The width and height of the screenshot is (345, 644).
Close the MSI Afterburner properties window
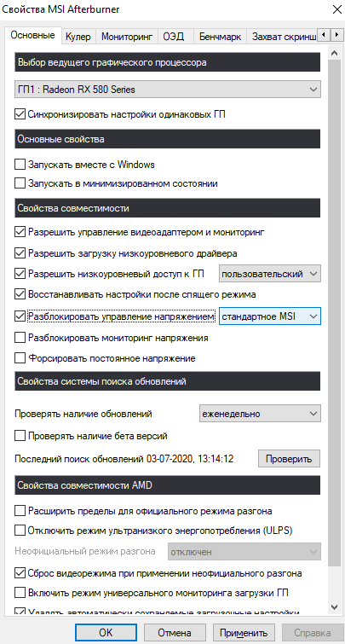coord(336,9)
